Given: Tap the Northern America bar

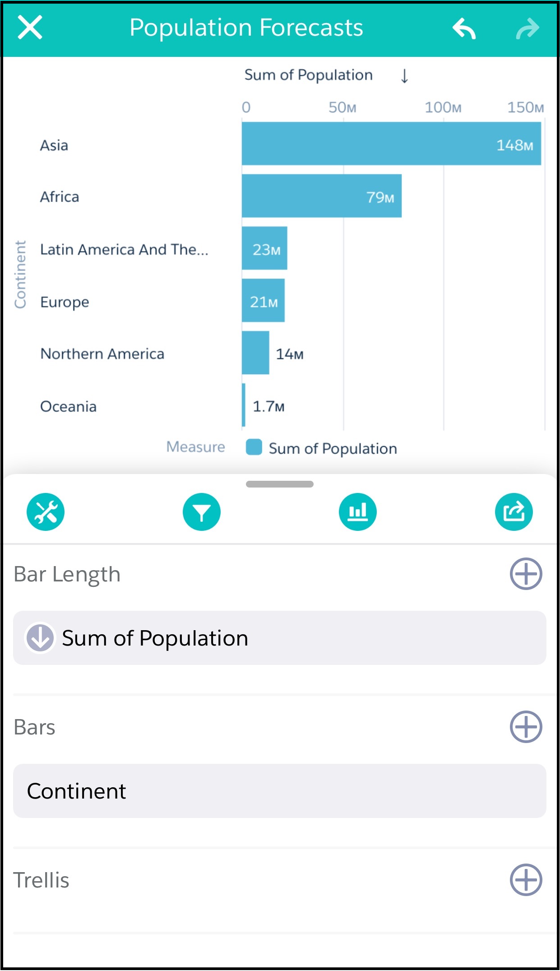Looking at the screenshot, I should coord(255,353).
